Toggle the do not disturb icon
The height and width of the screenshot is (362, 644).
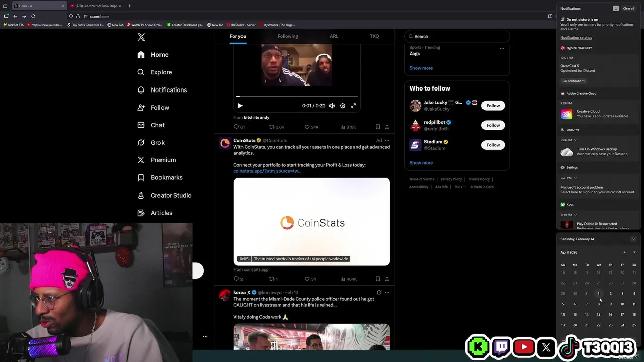tap(616, 9)
